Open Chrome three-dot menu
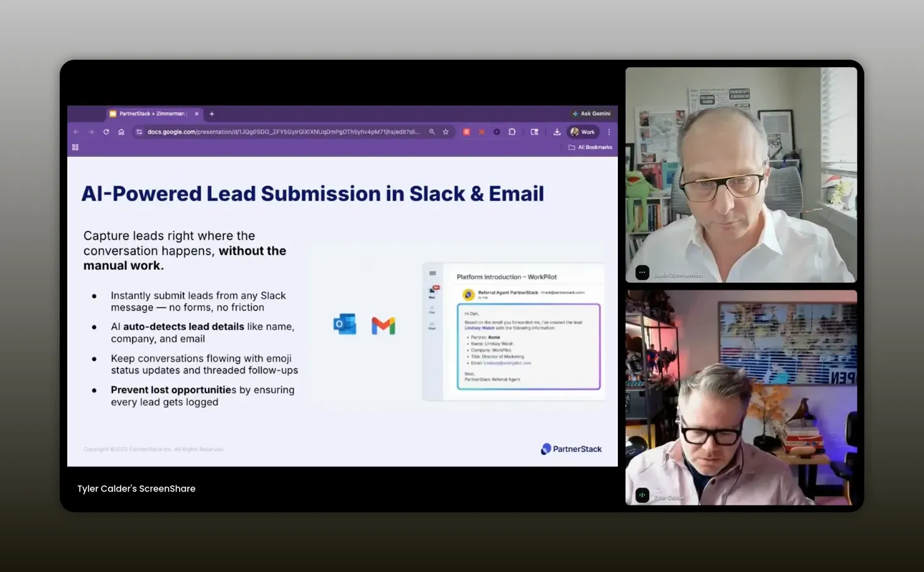The height and width of the screenshot is (572, 924). pyautogui.click(x=609, y=132)
